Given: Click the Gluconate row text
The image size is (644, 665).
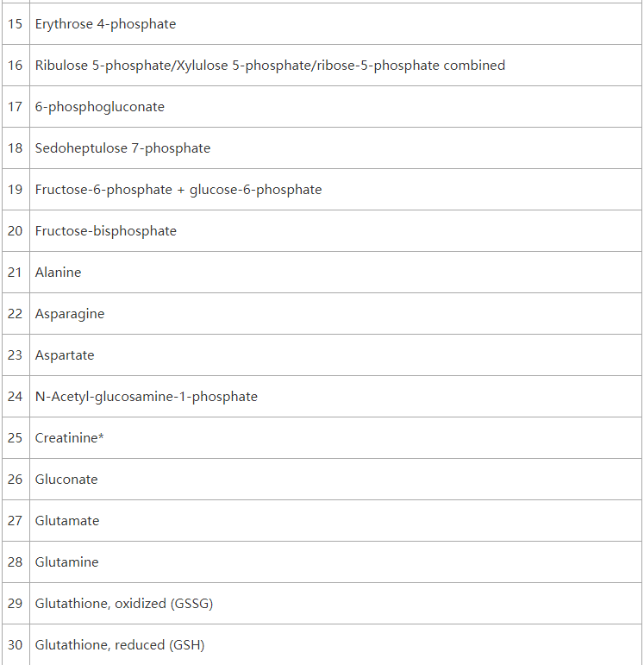Looking at the screenshot, I should (66, 480).
